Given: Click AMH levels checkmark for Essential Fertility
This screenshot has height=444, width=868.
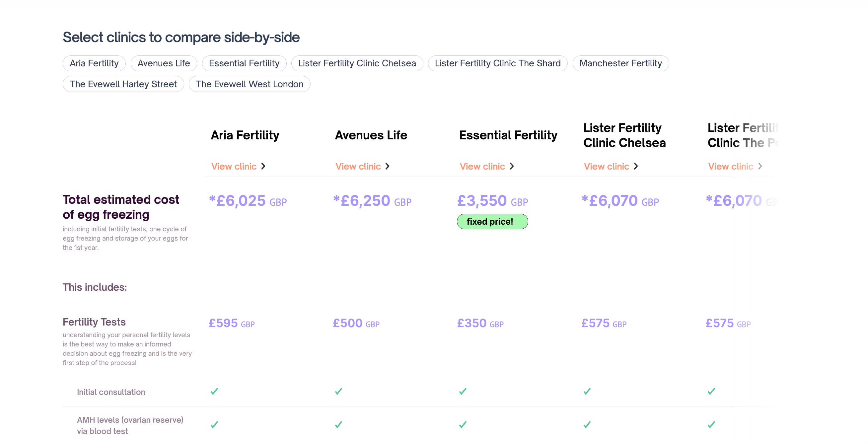Looking at the screenshot, I should pyautogui.click(x=463, y=425).
